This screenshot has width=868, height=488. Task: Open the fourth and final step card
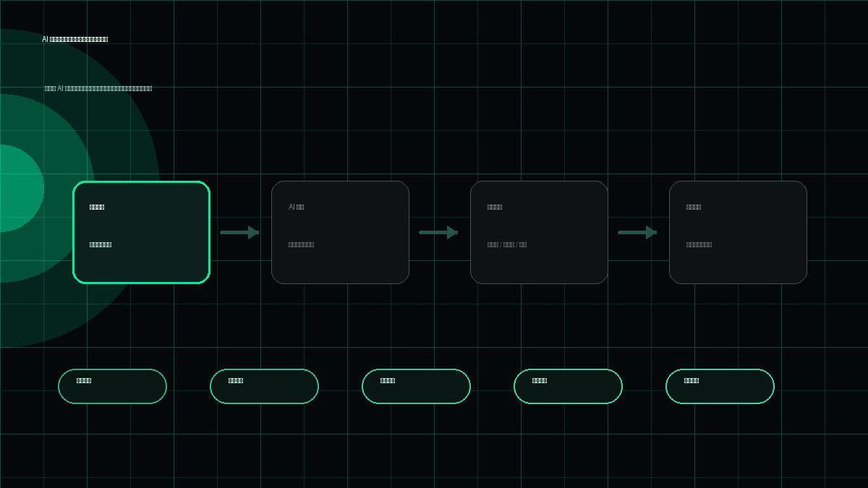click(739, 232)
